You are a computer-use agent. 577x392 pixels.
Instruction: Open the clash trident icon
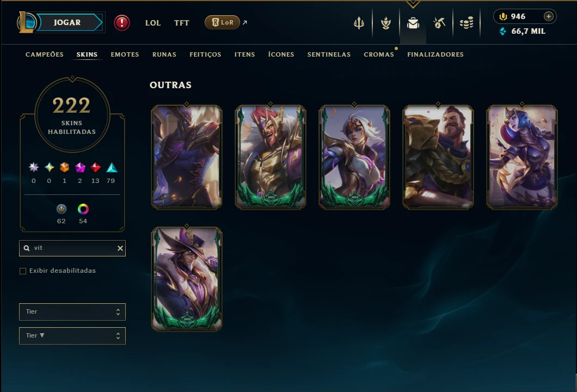(359, 23)
